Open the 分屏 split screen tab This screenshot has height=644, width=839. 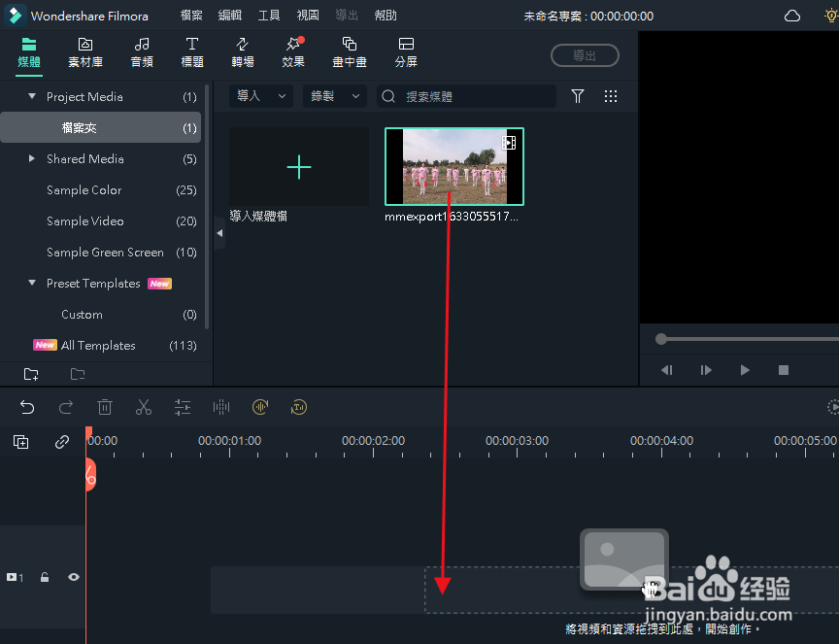pos(406,52)
